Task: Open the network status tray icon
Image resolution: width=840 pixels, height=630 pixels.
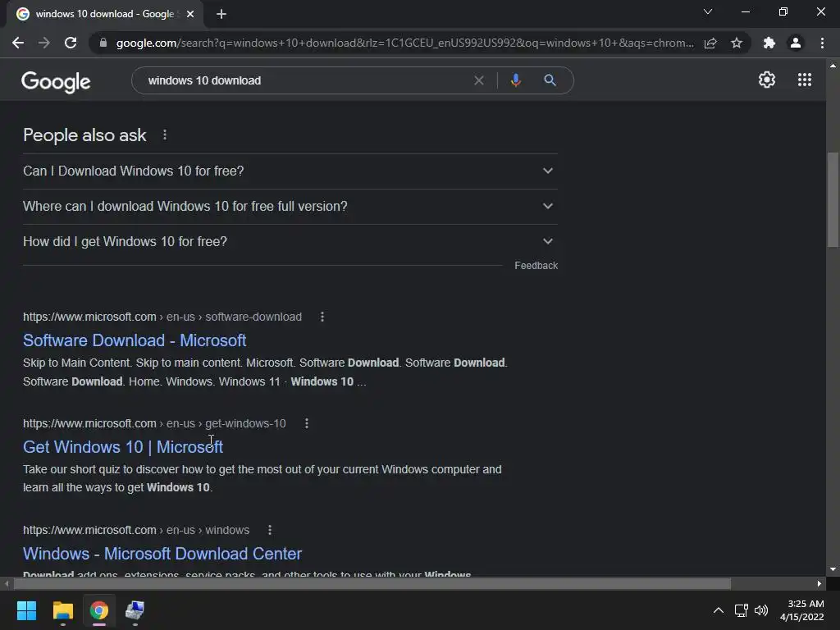Action: (742, 610)
